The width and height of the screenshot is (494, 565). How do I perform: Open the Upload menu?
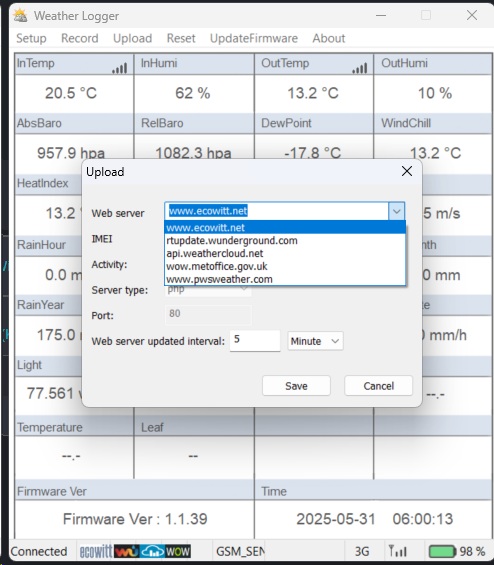(x=133, y=38)
